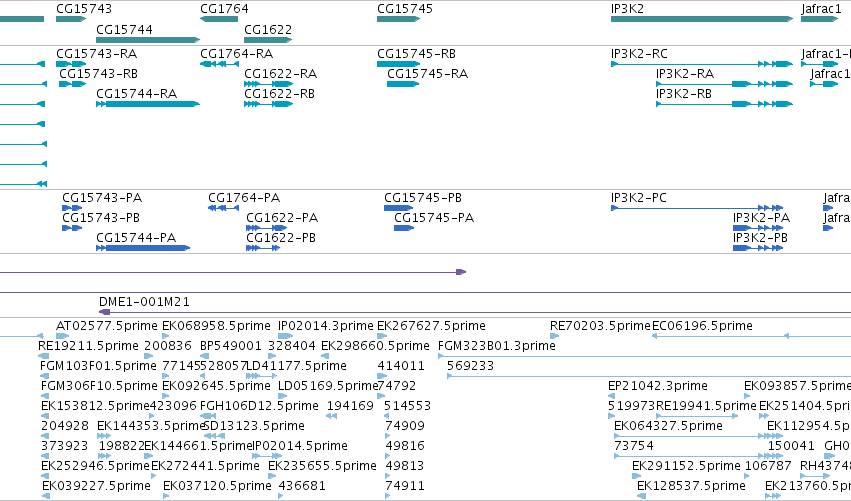Select the CG15743 gene bar
851x501 pixels.
tap(71, 19)
